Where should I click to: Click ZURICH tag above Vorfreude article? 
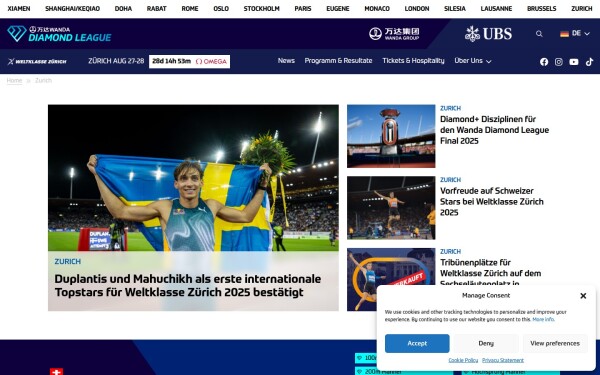[x=450, y=180]
